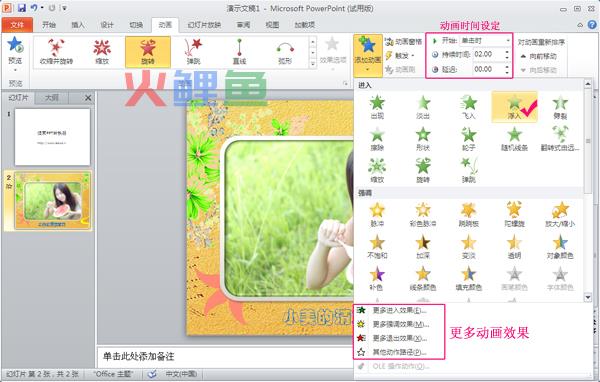The height and width of the screenshot is (382, 600).
Task: Pick the 弹跳 animation in ribbon gallery
Action: (193, 52)
